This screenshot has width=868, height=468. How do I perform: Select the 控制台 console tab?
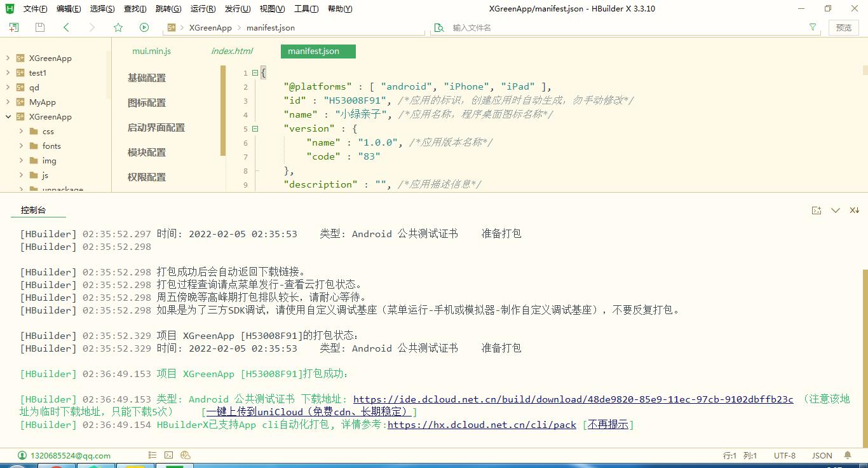33,210
